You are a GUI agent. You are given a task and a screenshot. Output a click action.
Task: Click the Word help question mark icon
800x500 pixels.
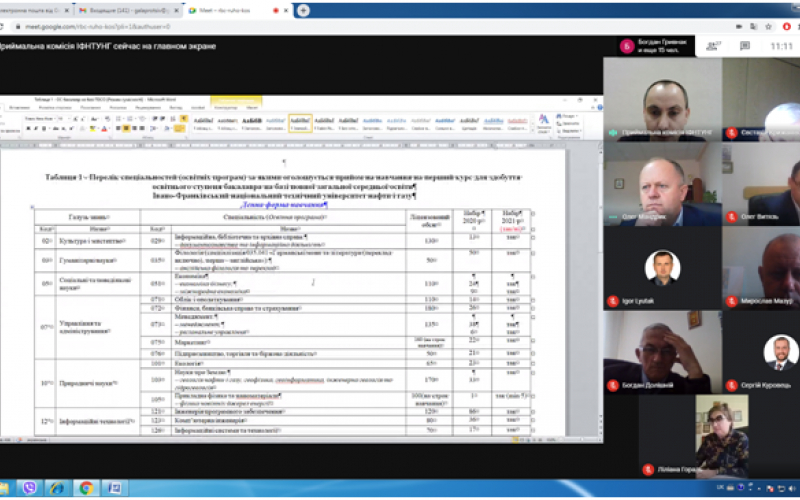coord(600,107)
